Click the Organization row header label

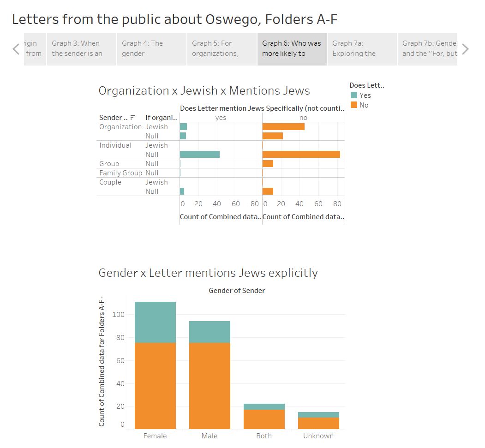[120, 127]
